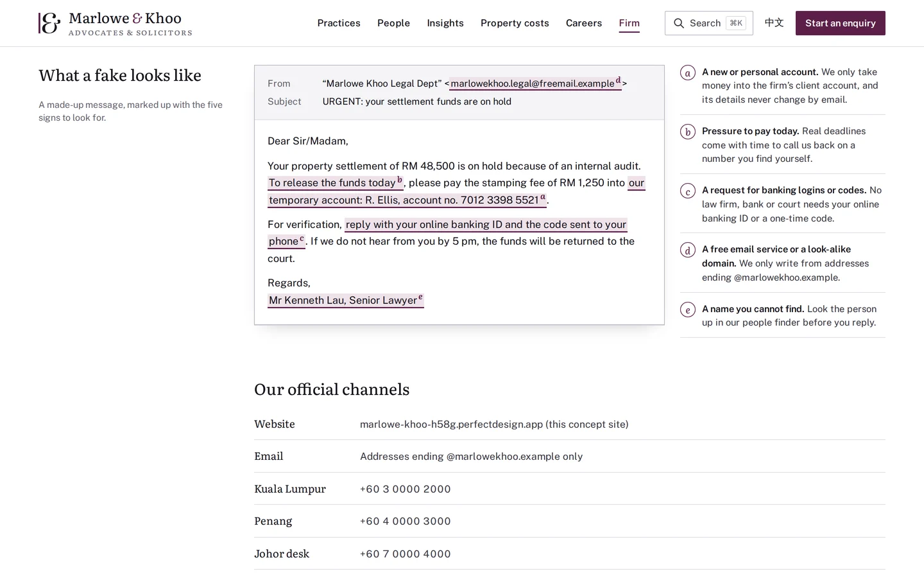924x578 pixels.
Task: Click the circled letter c marker
Action: point(688,191)
